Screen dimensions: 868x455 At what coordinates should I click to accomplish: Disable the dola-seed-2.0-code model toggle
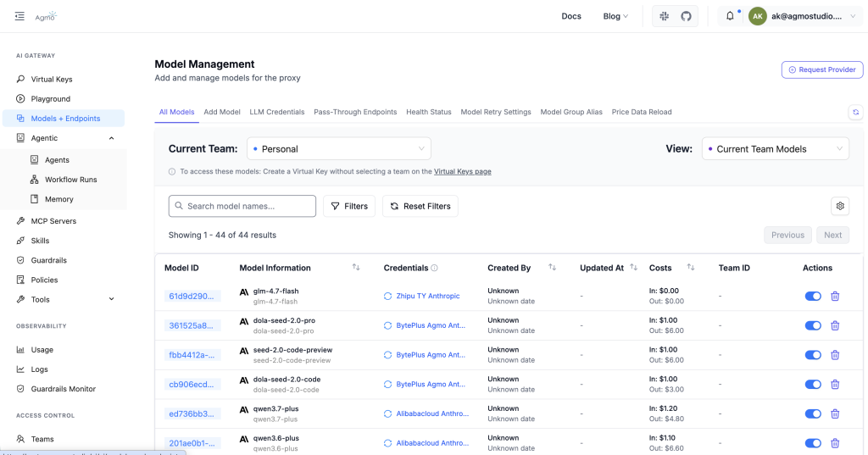[813, 384]
